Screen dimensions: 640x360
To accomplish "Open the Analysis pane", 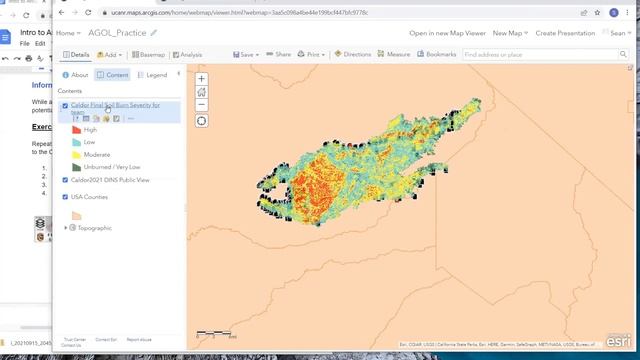I will [187, 55].
